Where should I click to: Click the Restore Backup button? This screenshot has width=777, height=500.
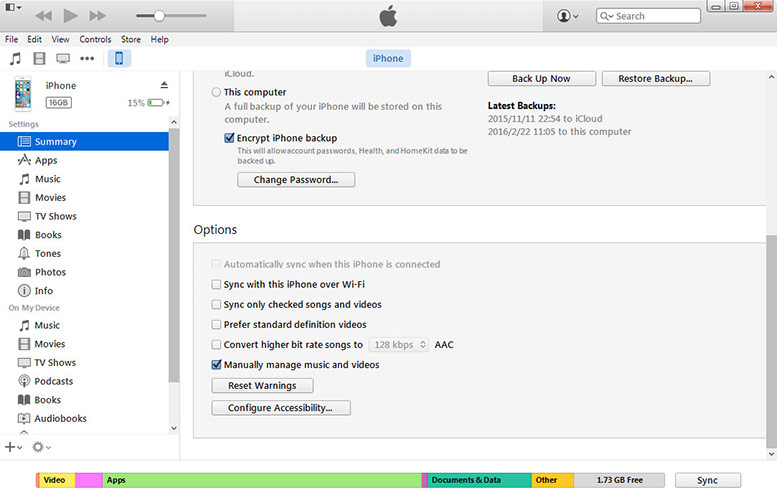click(656, 78)
